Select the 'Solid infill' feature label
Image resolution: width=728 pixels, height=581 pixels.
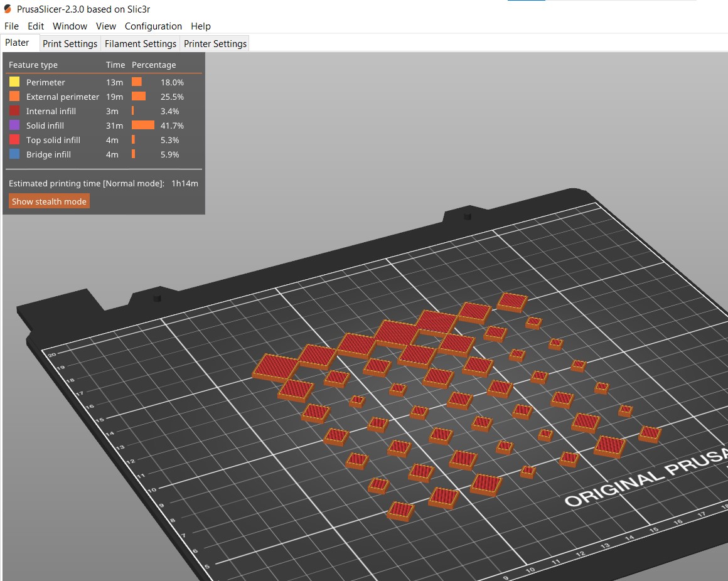pyautogui.click(x=45, y=125)
